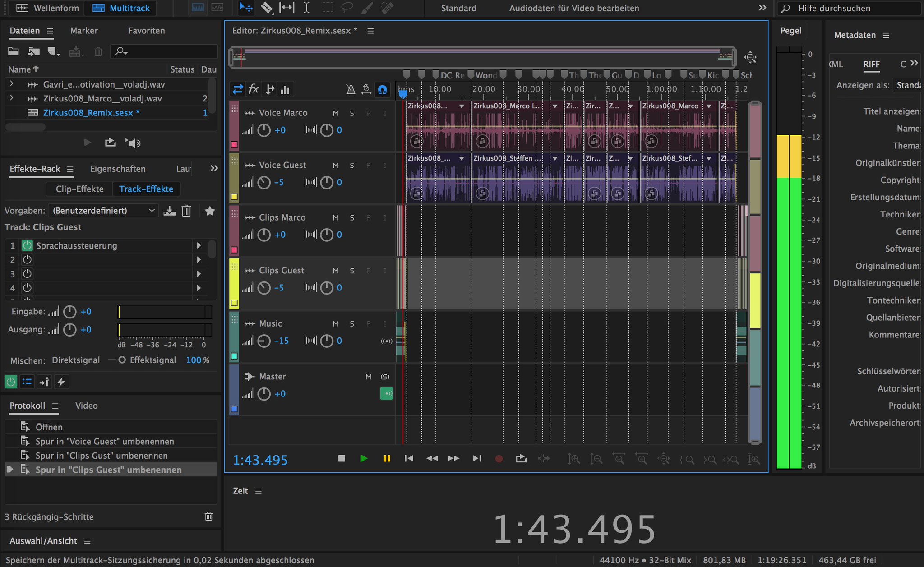Toggle metronome icon in editor toolbar
Screen dimensions: 924x567
351,89
